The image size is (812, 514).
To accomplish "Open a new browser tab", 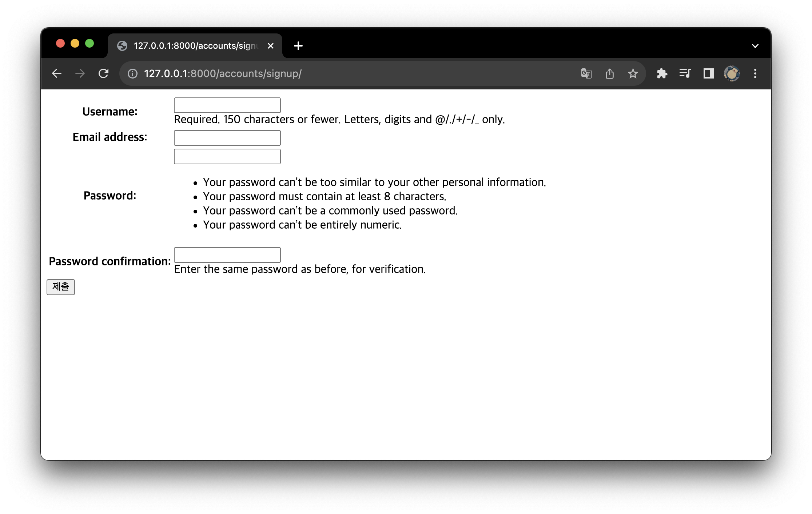I will tap(298, 46).
